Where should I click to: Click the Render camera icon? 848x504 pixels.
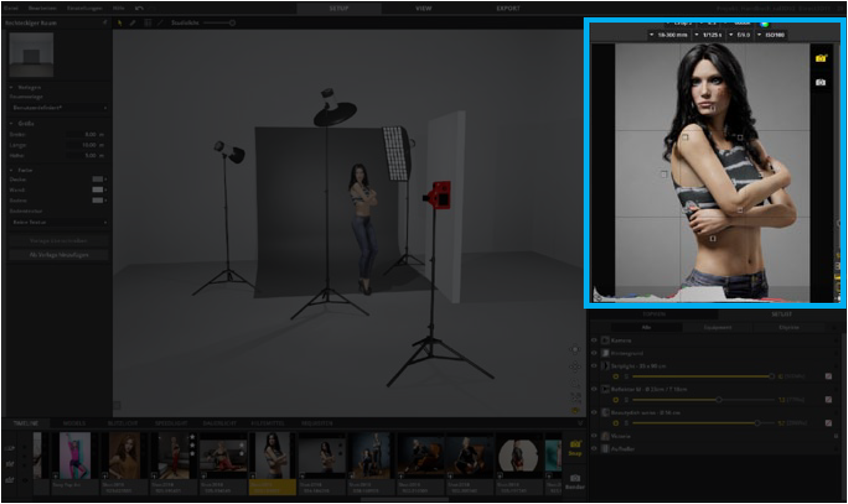(x=575, y=479)
